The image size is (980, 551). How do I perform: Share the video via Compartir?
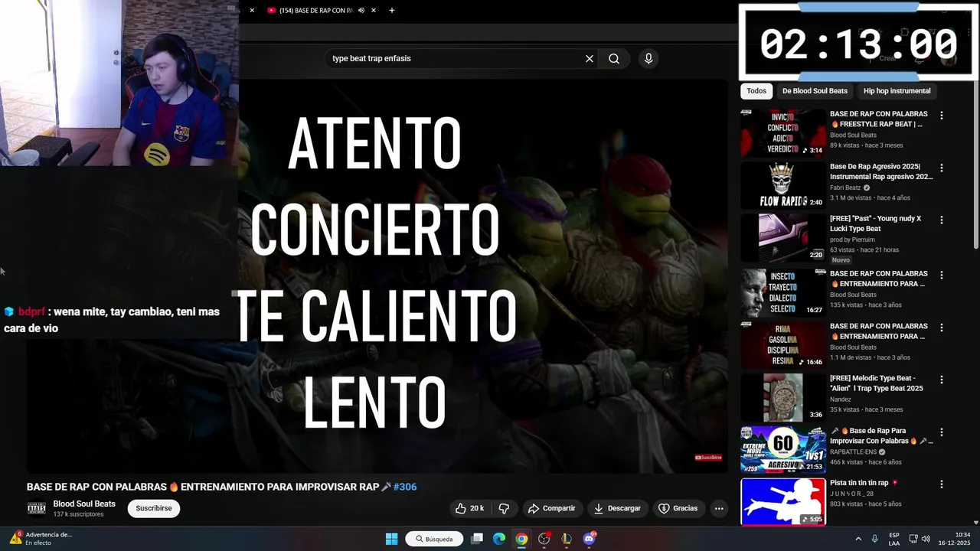point(552,508)
